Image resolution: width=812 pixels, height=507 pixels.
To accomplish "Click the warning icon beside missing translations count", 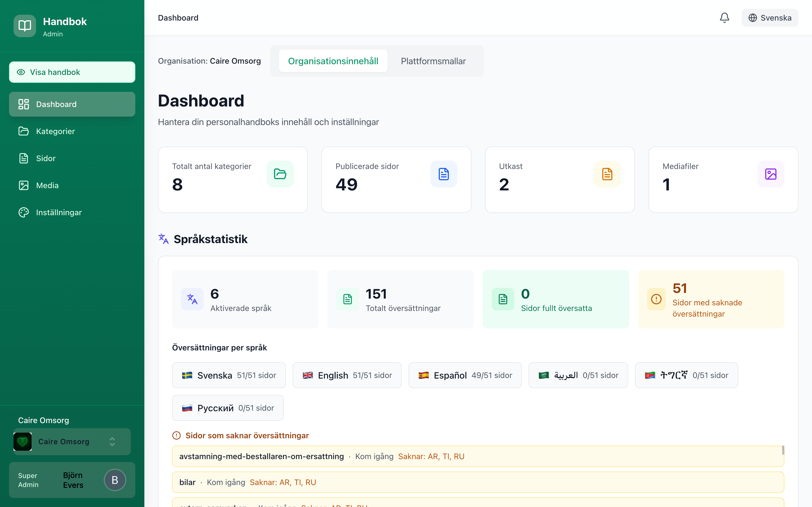I will [x=656, y=299].
